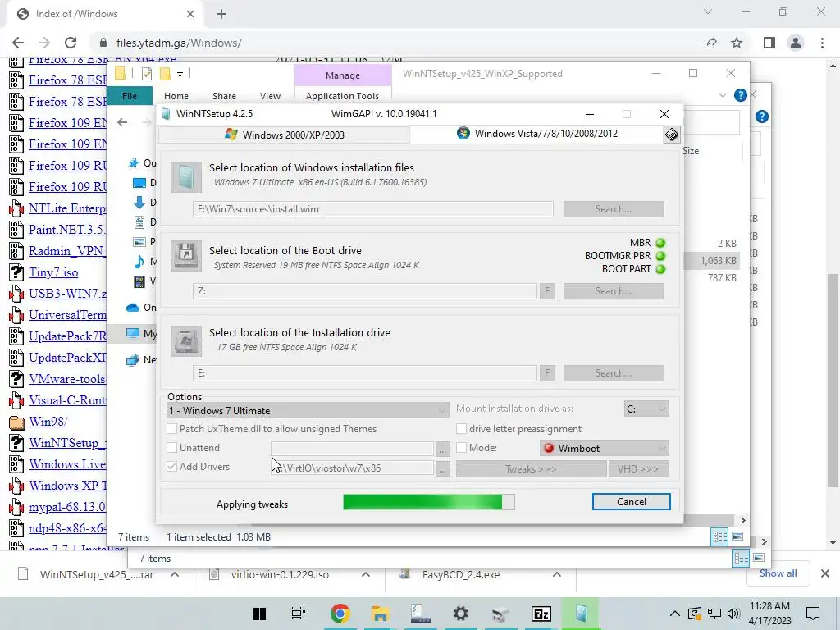Toggle the Mode checkbox
This screenshot has width=840, height=630.
click(461, 448)
